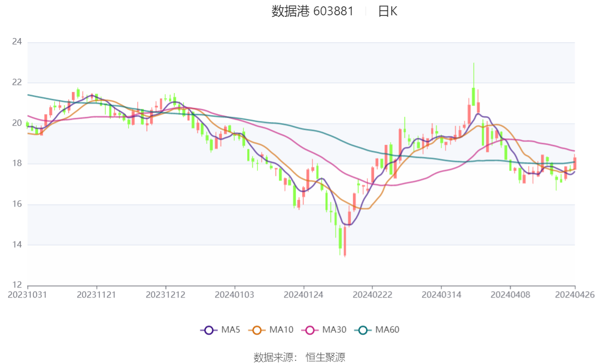The image size is (599, 364).
Task: Click the 20240408 x-axis date label
Action: tap(510, 295)
